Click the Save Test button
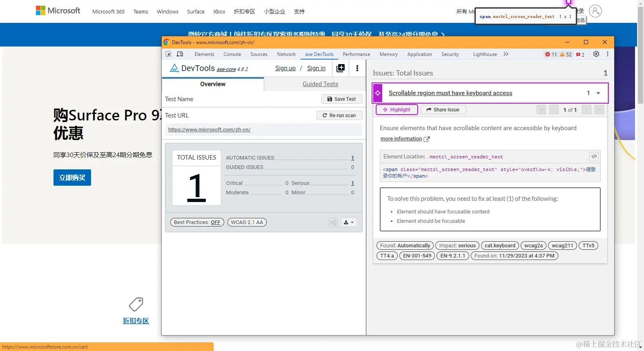Viewport: 644px width, 351px height. [342, 99]
